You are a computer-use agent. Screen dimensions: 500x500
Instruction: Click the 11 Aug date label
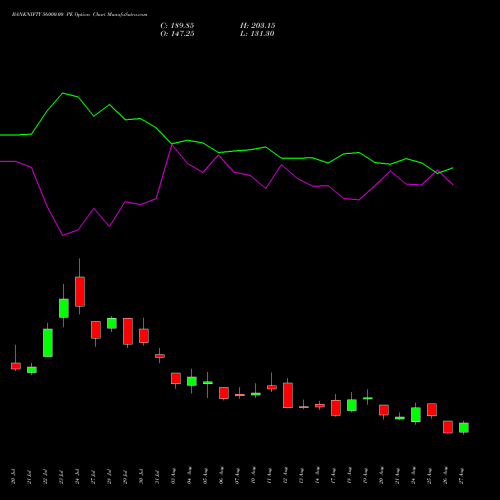[x=269, y=476]
